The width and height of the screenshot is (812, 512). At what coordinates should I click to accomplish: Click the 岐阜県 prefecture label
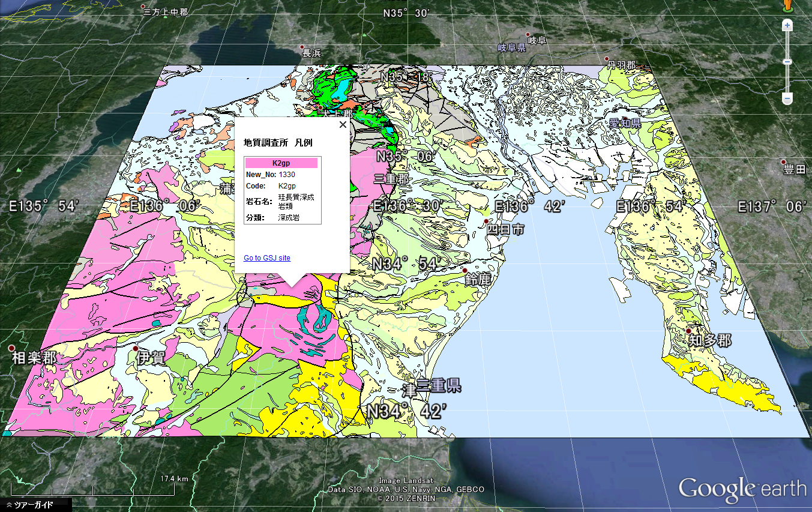512,47
